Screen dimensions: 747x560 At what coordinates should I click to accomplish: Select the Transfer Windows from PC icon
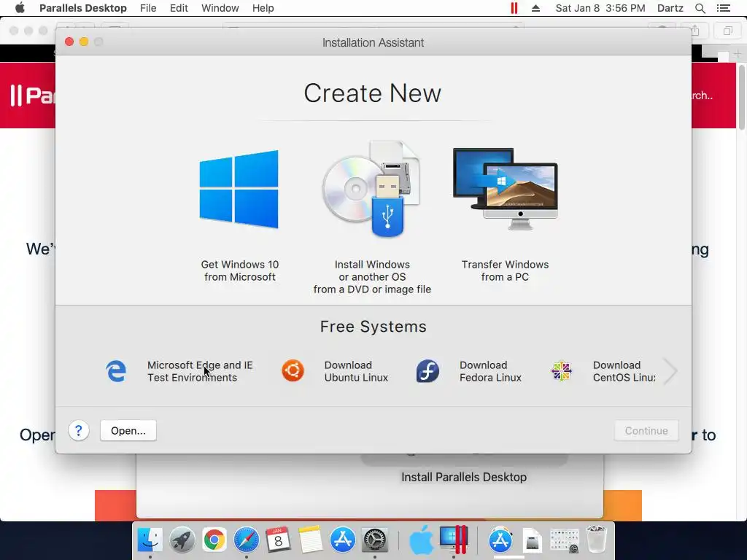[x=506, y=189]
